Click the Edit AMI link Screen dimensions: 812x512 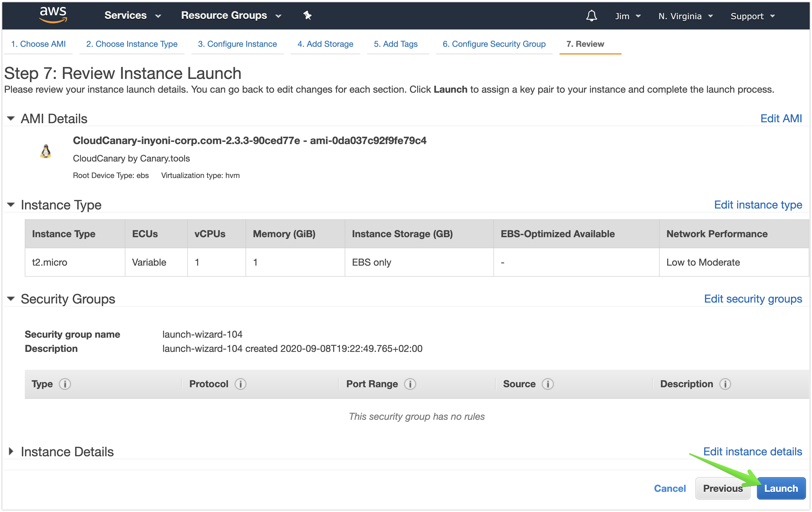(781, 119)
